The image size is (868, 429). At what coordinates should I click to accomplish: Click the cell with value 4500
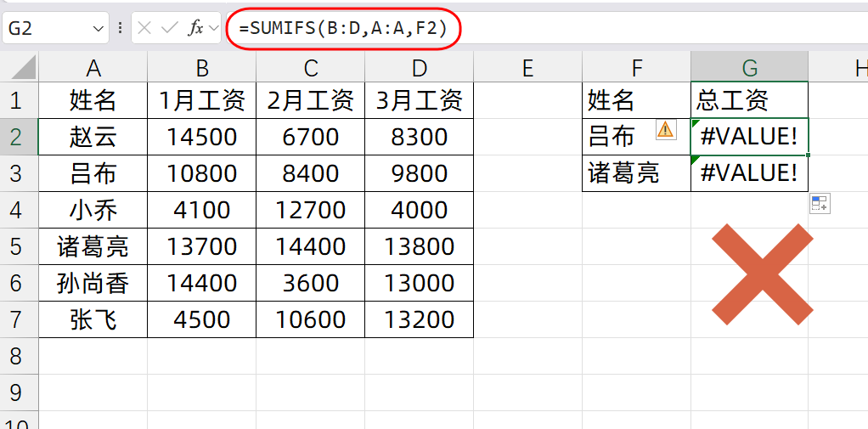pos(201,319)
